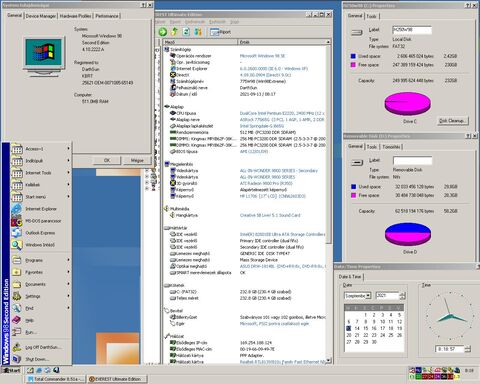The width and height of the screenshot is (480, 384).
Task: Click the yellow up-arrow icon in EVEREST toolbar
Action: click(x=174, y=32)
